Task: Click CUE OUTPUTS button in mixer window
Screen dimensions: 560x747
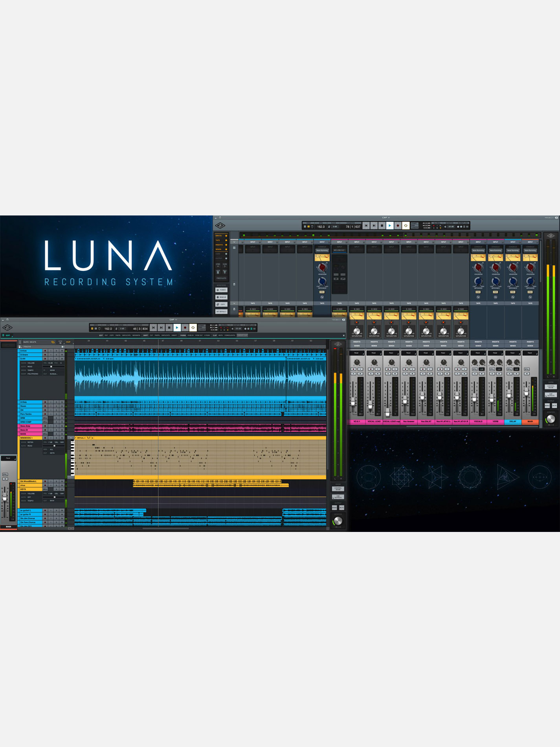Action: (x=551, y=395)
